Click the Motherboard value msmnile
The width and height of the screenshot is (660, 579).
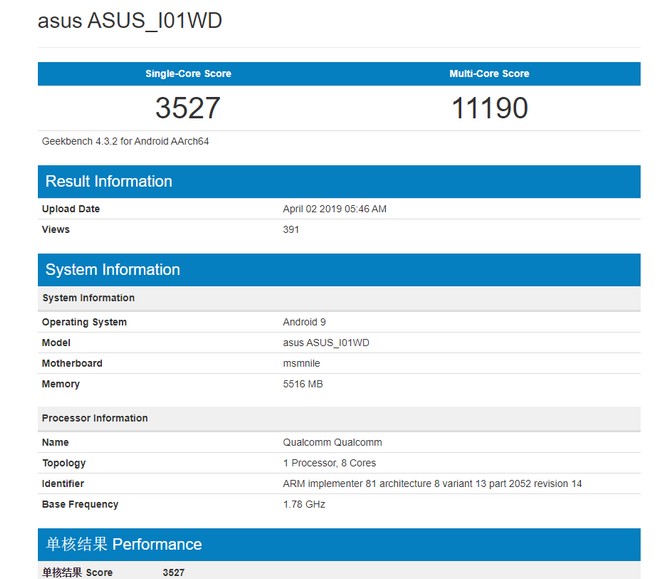click(x=303, y=363)
